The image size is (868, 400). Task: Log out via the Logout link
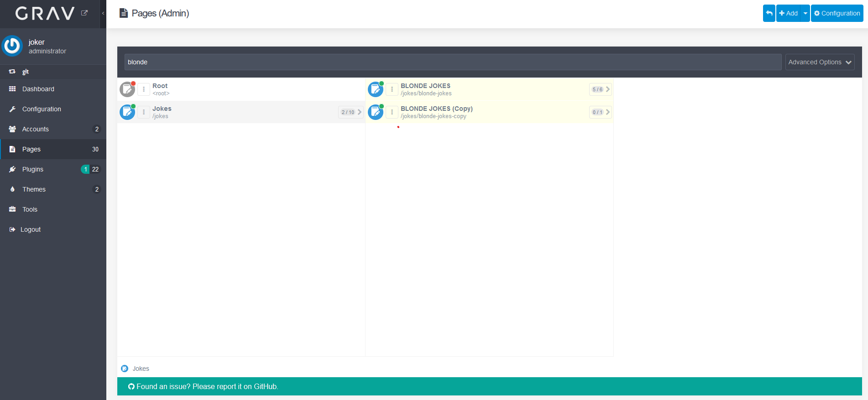[x=53, y=229]
